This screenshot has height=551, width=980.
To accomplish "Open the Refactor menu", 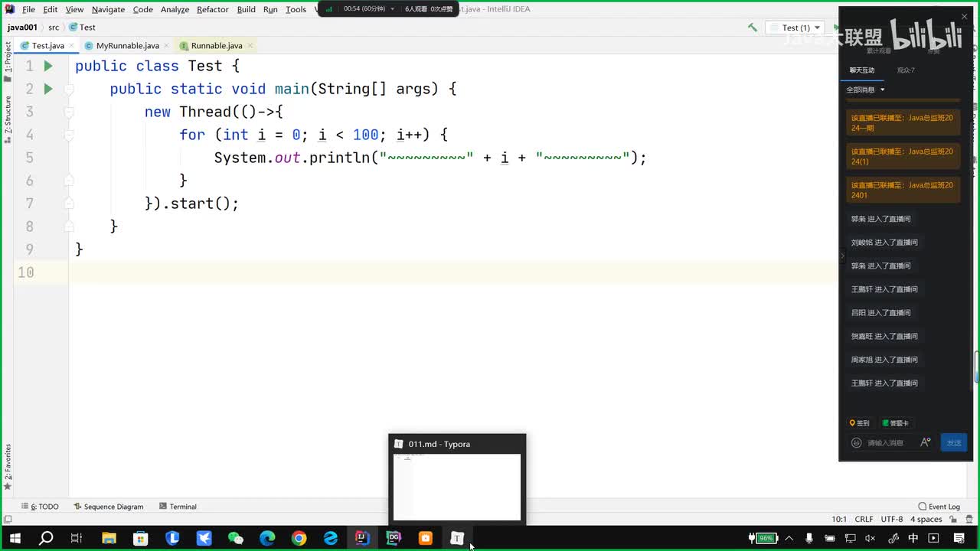I will click(x=212, y=9).
